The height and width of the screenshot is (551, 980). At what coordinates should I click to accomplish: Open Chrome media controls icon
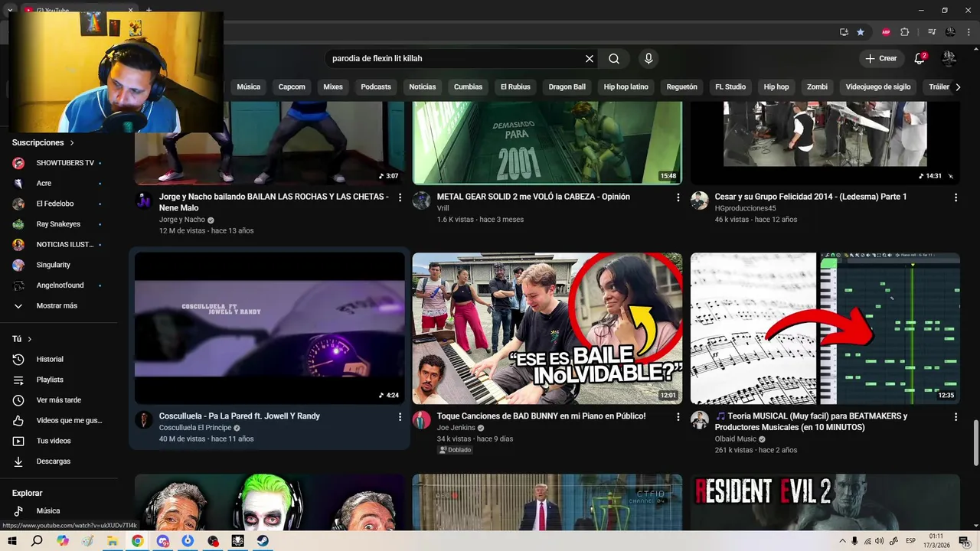pyautogui.click(x=932, y=32)
